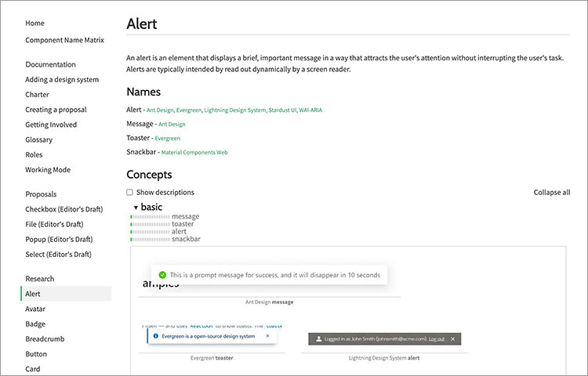Open the Home page link
Viewport: 588px width, 376px height.
click(x=34, y=23)
